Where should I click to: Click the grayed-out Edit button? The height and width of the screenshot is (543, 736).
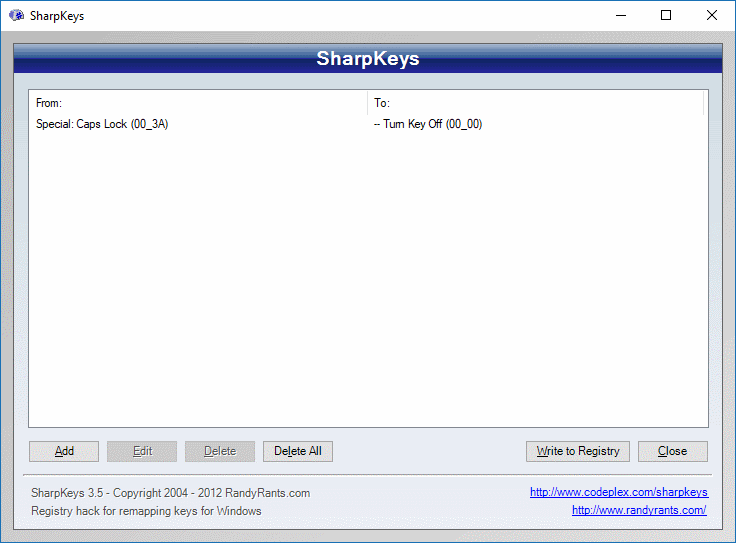click(x=142, y=451)
